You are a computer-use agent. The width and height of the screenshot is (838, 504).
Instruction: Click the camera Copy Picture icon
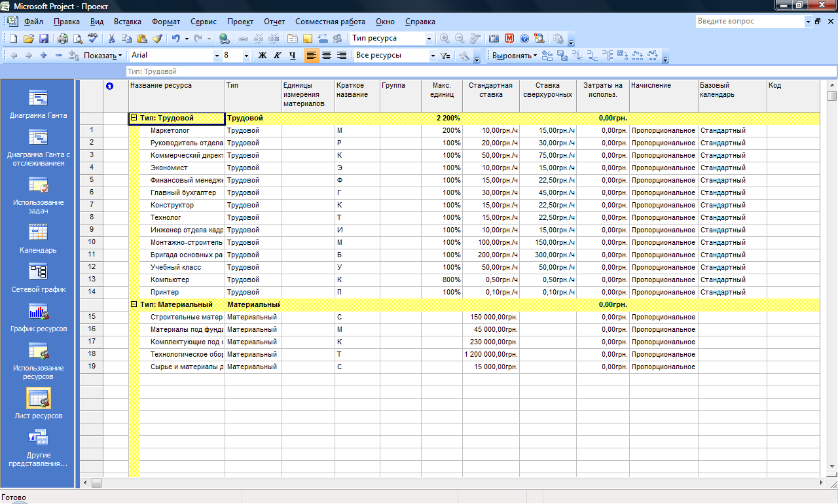(x=494, y=39)
